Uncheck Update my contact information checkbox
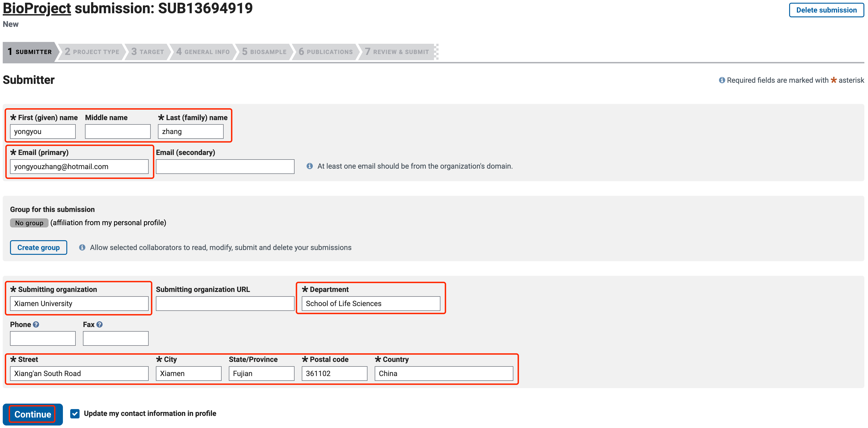The height and width of the screenshot is (428, 868). pos(75,413)
